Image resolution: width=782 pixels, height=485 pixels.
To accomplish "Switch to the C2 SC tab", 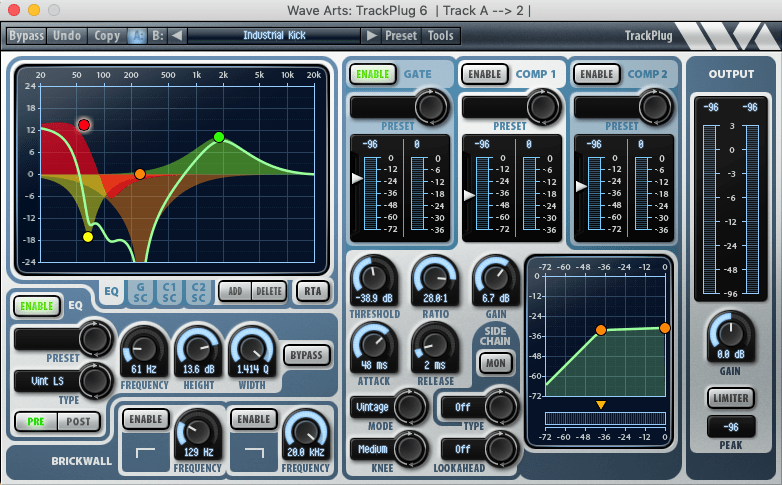I will pyautogui.click(x=198, y=292).
